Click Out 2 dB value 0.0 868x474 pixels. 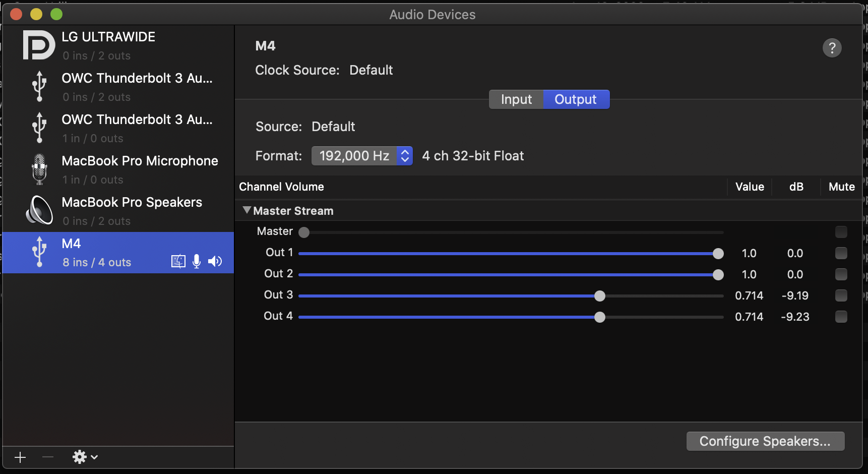[795, 274]
